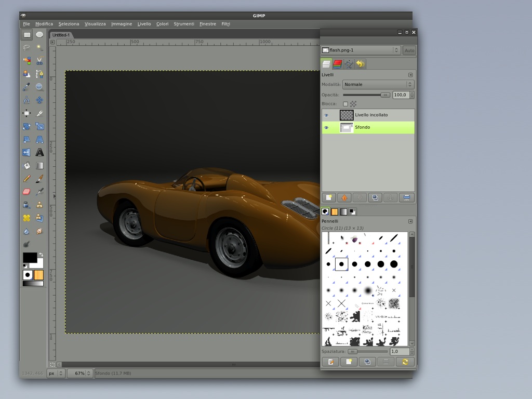Hide the Livello incollato layer

point(326,115)
